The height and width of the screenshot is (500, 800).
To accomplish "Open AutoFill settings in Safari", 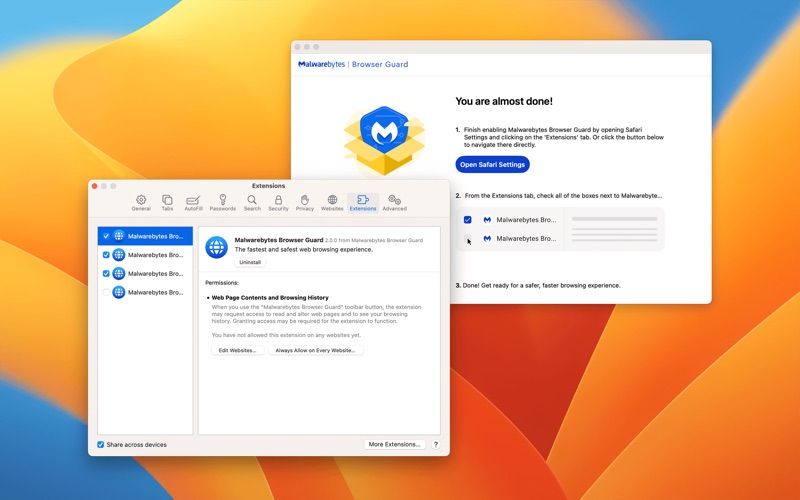I will click(x=193, y=203).
